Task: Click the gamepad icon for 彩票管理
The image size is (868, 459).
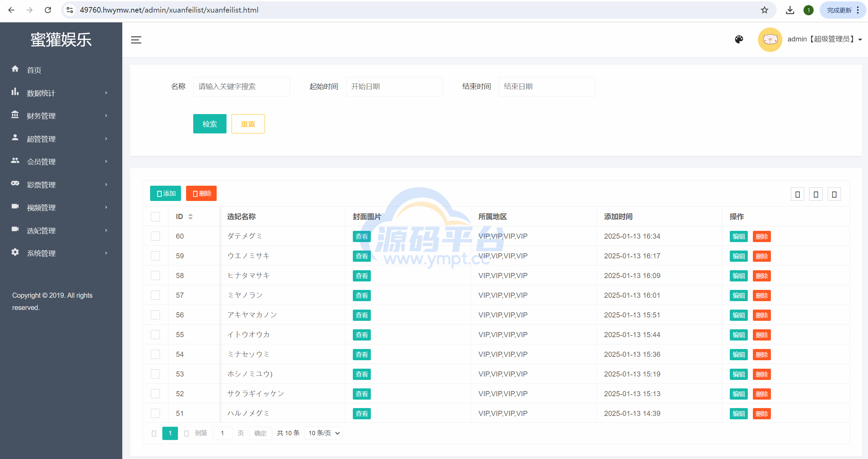Action: [15, 183]
